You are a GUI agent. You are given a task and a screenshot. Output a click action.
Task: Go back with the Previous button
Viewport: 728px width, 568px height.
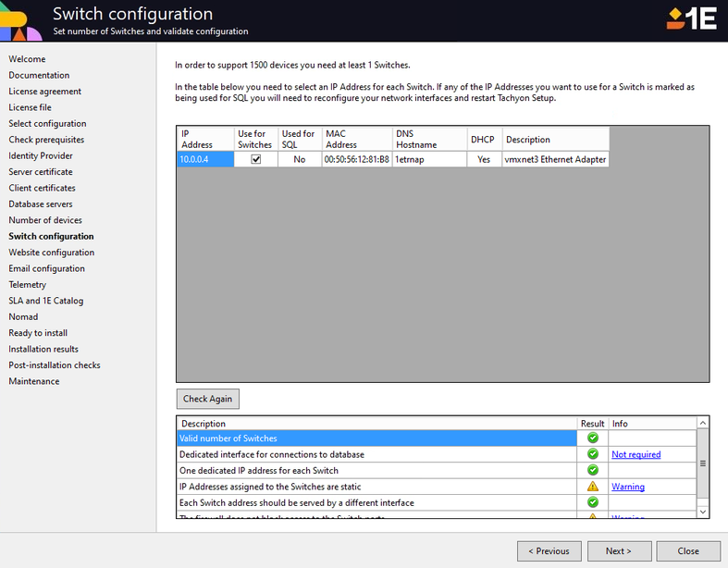pos(549,551)
